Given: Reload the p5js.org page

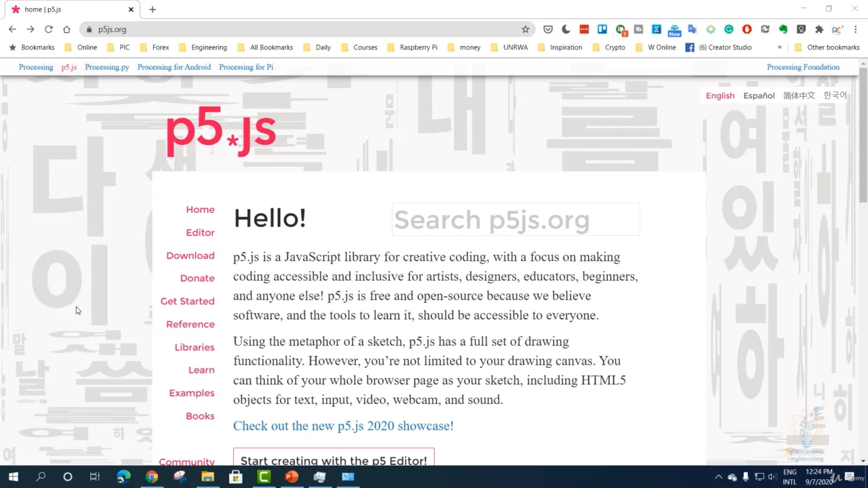Looking at the screenshot, I should pos(49,29).
